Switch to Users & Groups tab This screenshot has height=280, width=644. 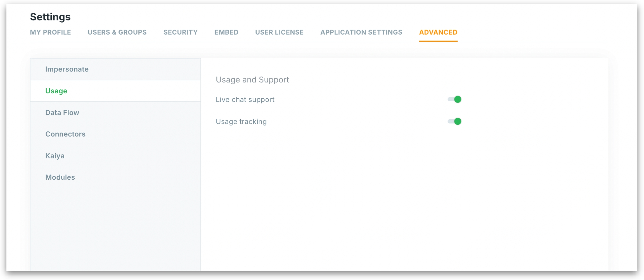coord(117,32)
